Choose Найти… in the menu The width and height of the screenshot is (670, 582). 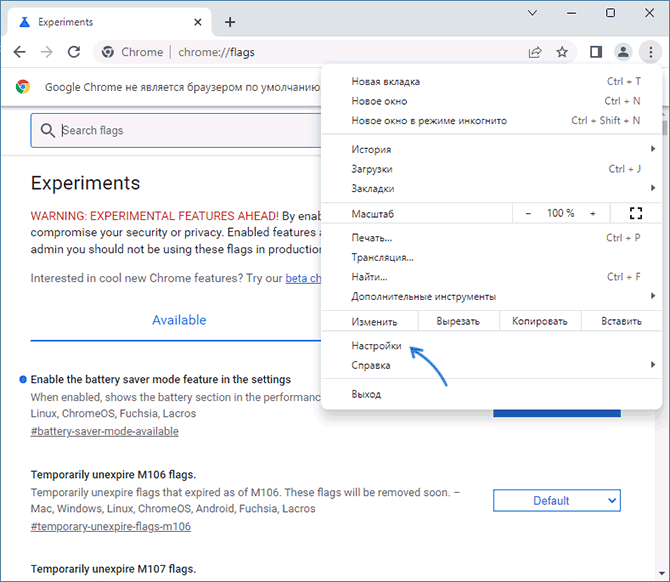(491, 277)
